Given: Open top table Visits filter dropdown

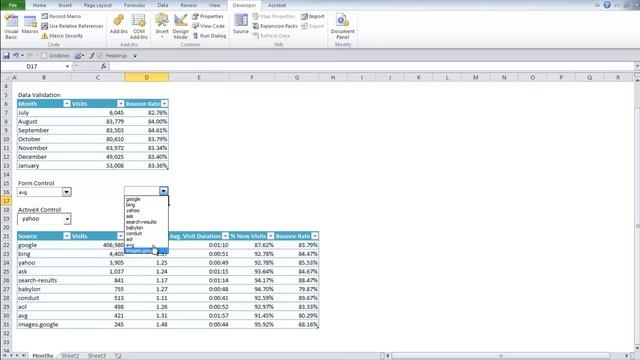Looking at the screenshot, I should [120, 104].
